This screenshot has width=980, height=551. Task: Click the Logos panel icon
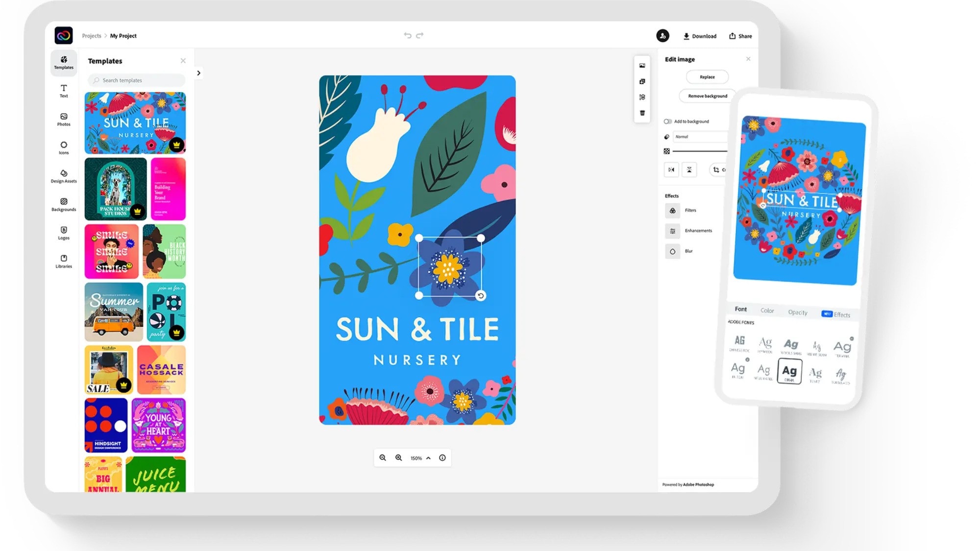click(x=63, y=232)
